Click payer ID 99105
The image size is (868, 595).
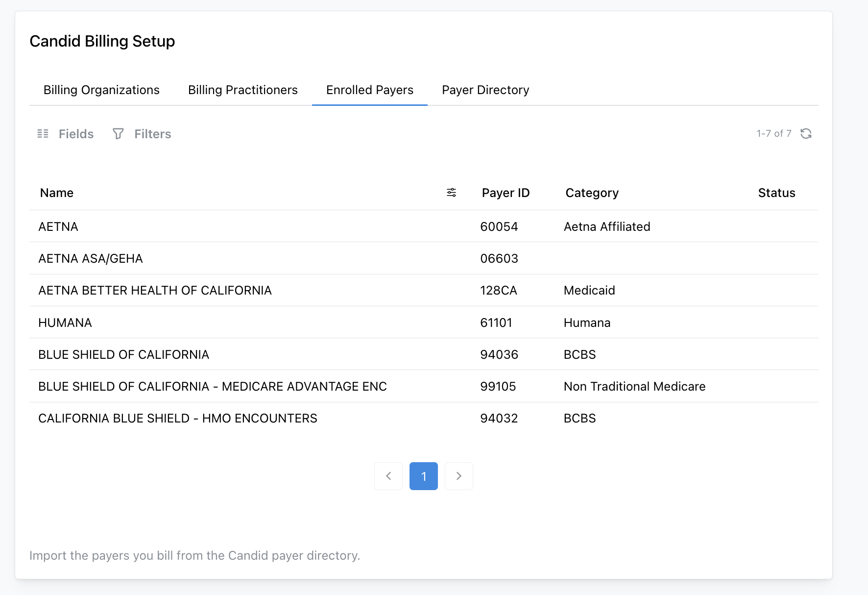[498, 386]
